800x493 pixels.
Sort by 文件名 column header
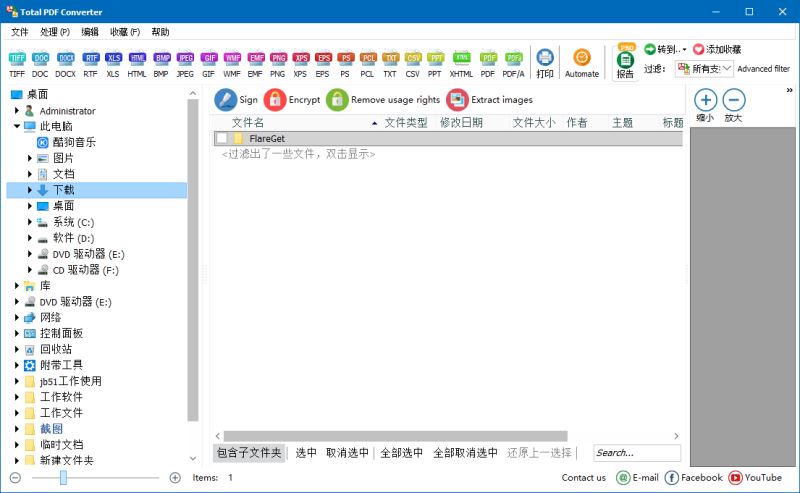248,122
